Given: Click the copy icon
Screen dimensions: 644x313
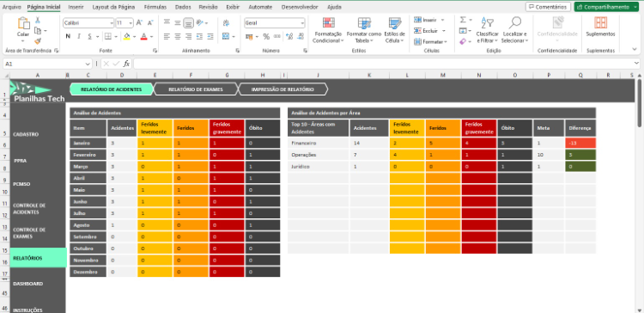Looking at the screenshot, I should coord(38,31).
